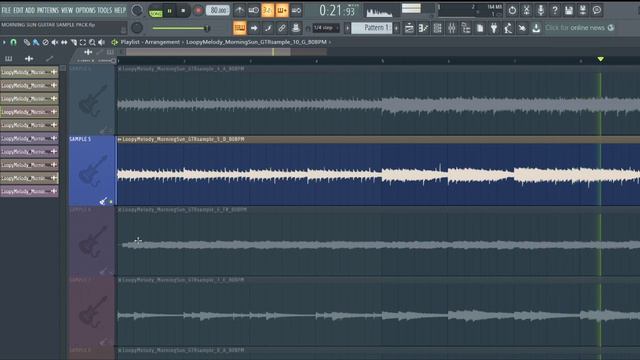Select the Paint brush tool
The width and height of the screenshot is (640, 360).
[36, 42]
